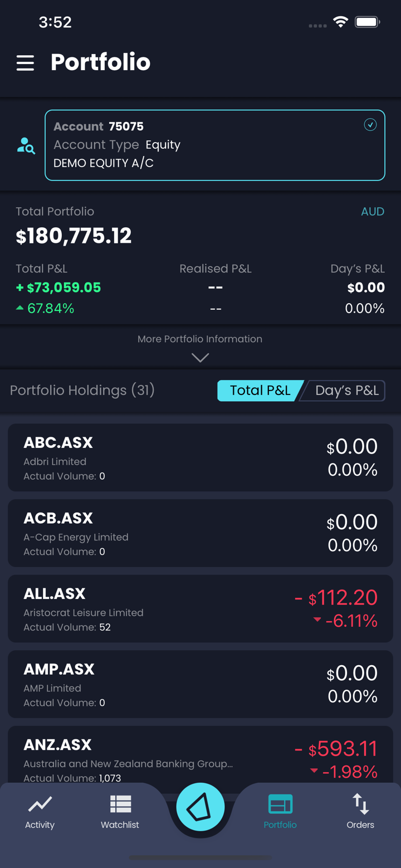401x868 pixels.
Task: Select the AMP.ASX holding card
Action: pyautogui.click(x=200, y=684)
